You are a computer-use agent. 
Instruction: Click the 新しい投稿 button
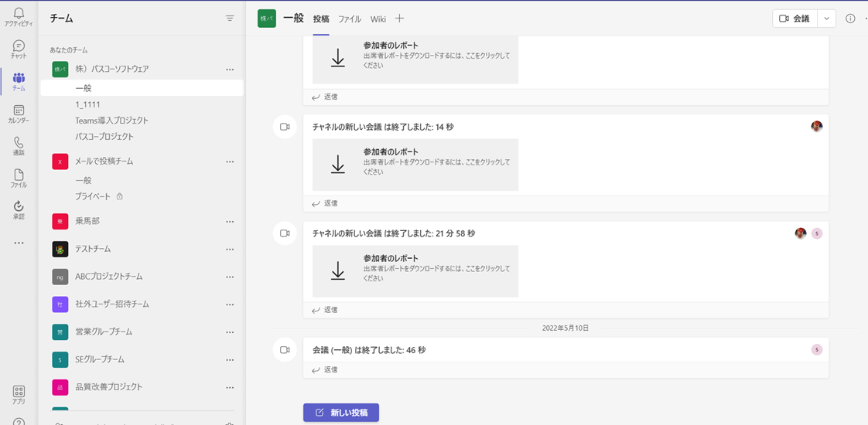click(x=341, y=413)
